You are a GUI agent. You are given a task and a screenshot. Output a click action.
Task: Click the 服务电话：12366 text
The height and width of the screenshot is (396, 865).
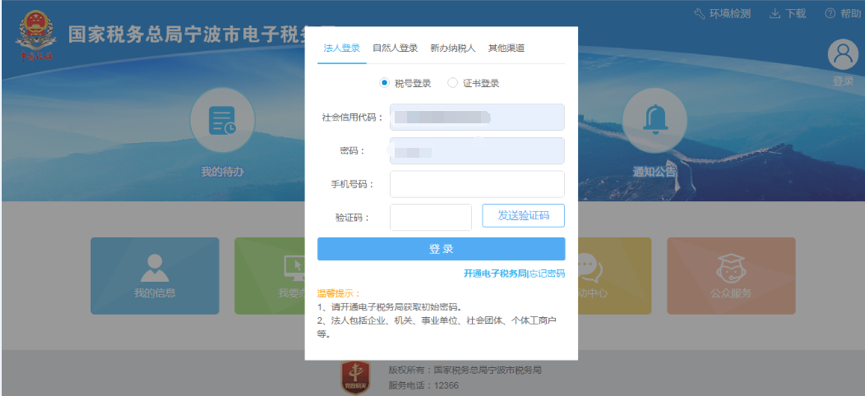click(x=423, y=385)
